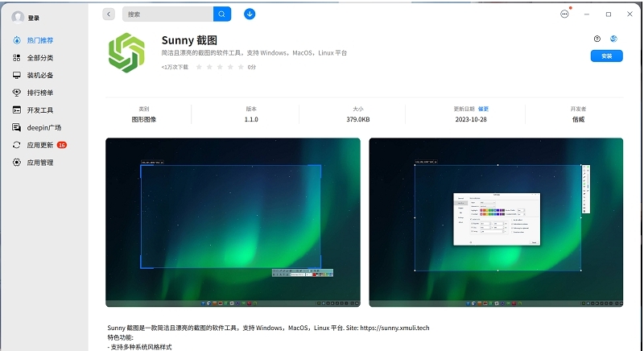Maximize the app store window
This screenshot has width=644, height=351.
click(x=609, y=14)
